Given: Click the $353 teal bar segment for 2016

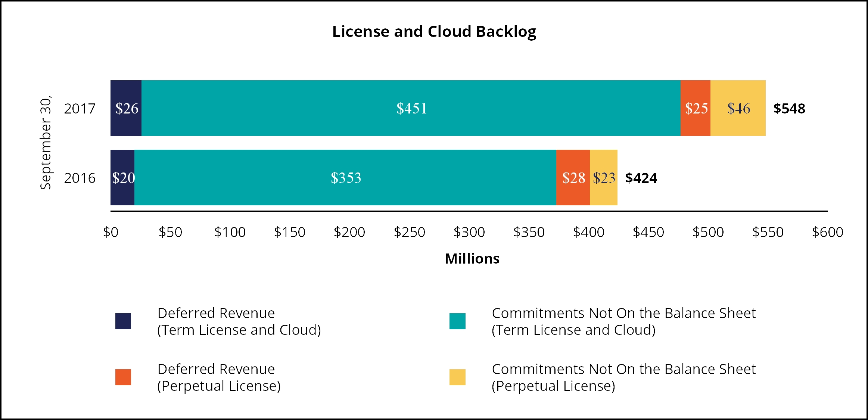Looking at the screenshot, I should (x=345, y=178).
